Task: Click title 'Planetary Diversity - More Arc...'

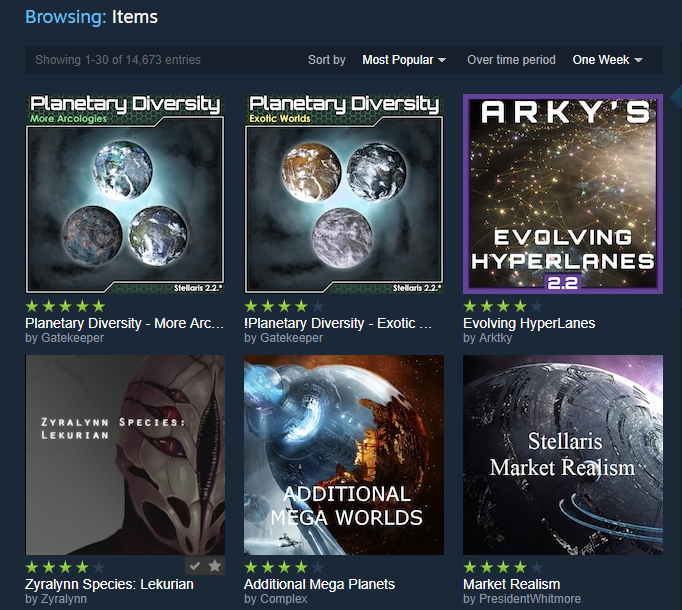Action: tap(124, 323)
